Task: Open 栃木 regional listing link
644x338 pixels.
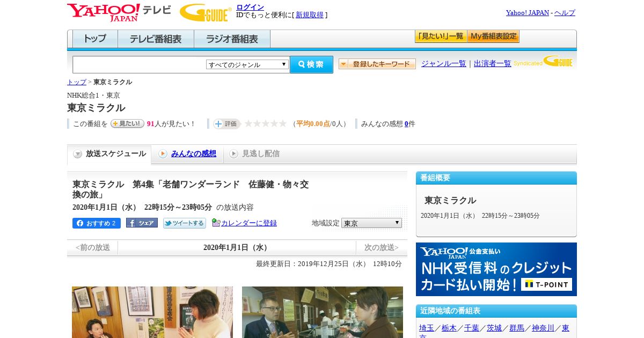Action: (x=449, y=328)
